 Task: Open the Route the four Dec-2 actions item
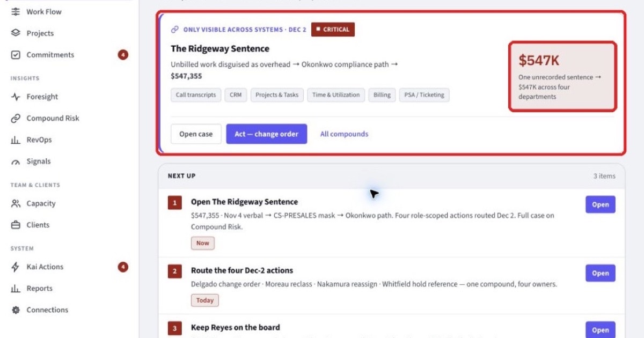tap(600, 273)
